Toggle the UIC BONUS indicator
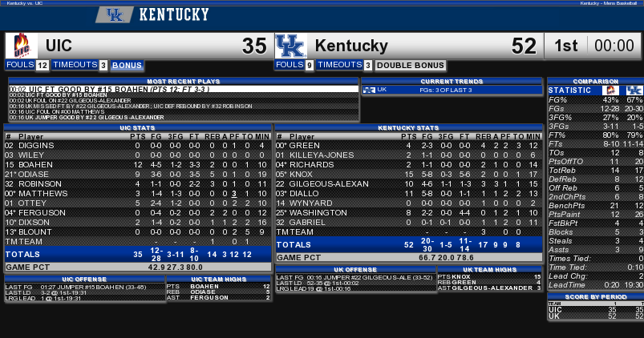 pos(127,65)
